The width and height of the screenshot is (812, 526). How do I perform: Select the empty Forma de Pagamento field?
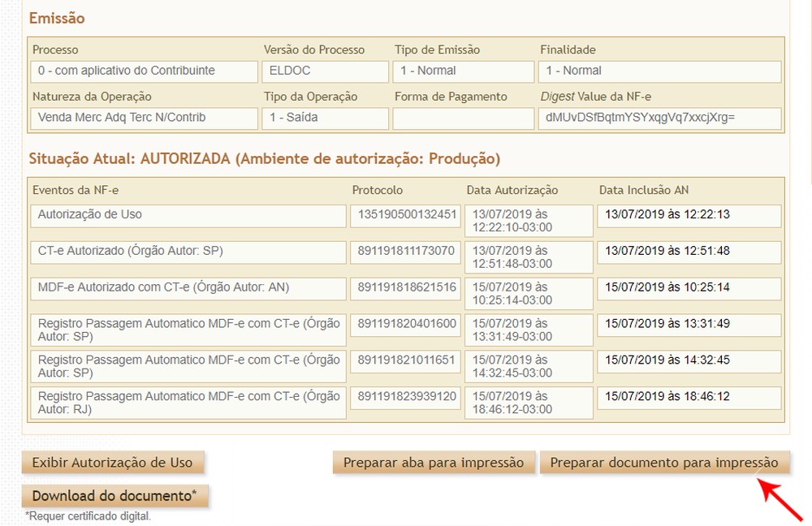tap(463, 119)
